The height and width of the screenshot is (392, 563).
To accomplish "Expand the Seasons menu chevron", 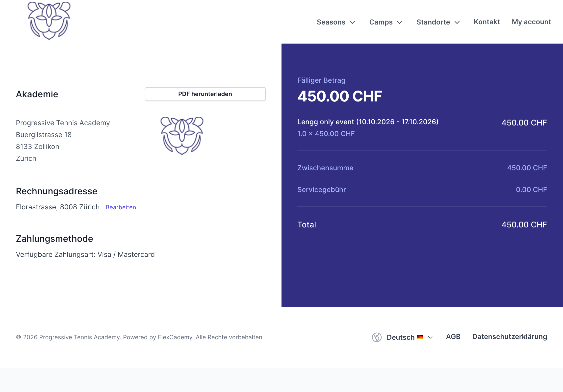I will (x=352, y=23).
